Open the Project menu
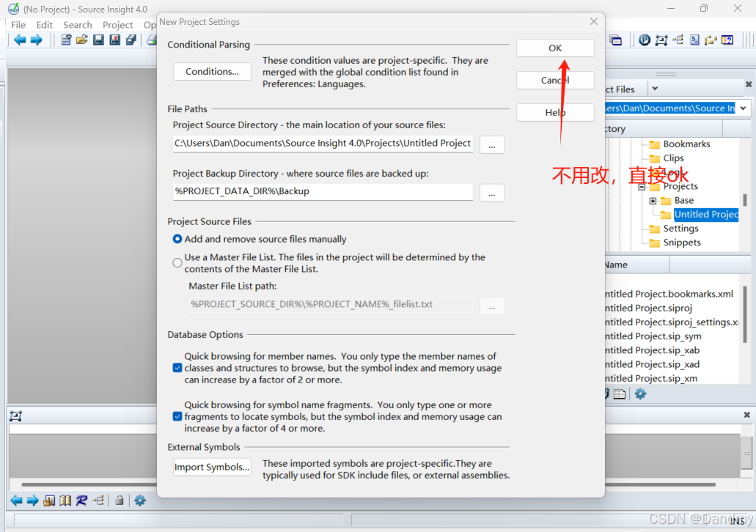Viewport: 756px width, 532px height. pos(117,25)
